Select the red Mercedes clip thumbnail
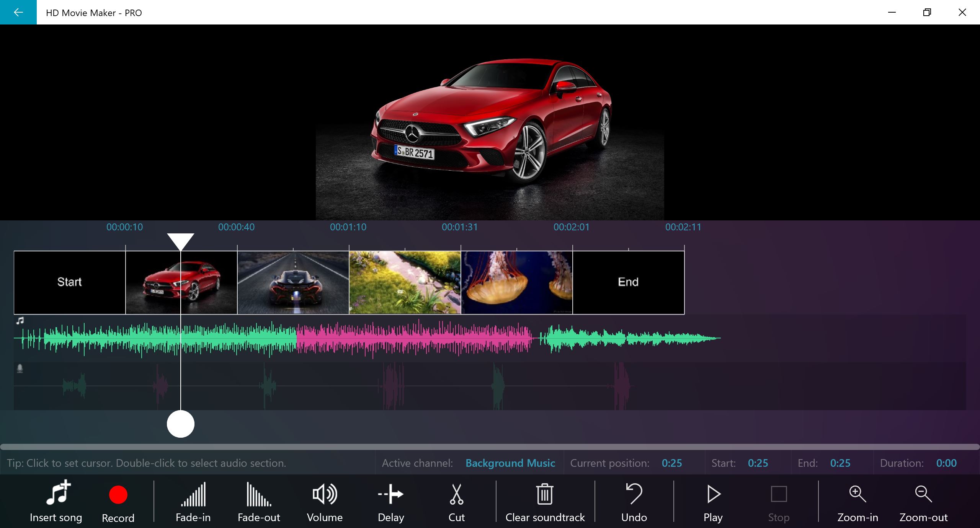The height and width of the screenshot is (528, 980). [x=181, y=282]
